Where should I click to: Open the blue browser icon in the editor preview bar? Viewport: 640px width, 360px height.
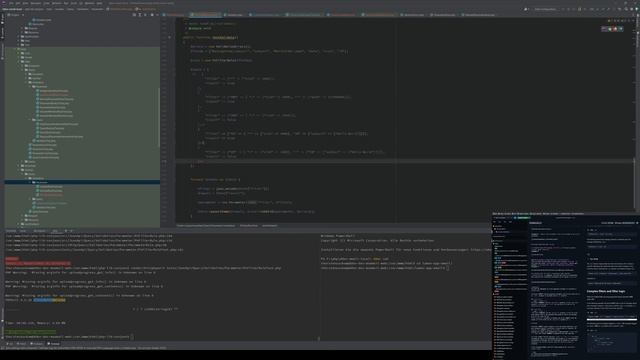pos(621,29)
